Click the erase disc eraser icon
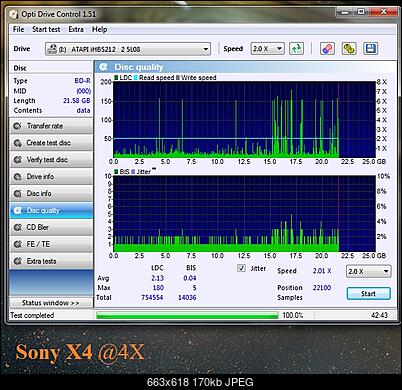Viewport: 402px width, 390px height. tap(327, 49)
